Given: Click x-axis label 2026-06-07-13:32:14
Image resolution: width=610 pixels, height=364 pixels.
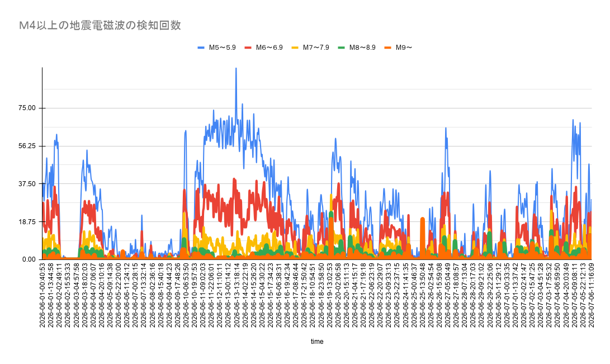Looking at the screenshot, I should [x=144, y=295].
